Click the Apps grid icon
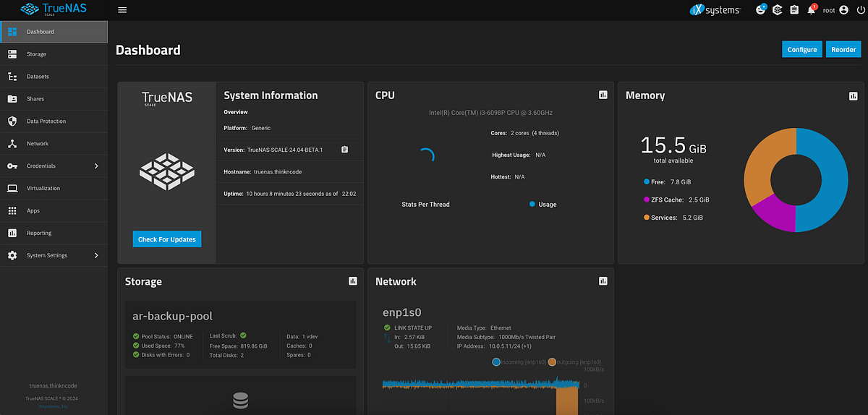The image size is (868, 415). tap(12, 211)
